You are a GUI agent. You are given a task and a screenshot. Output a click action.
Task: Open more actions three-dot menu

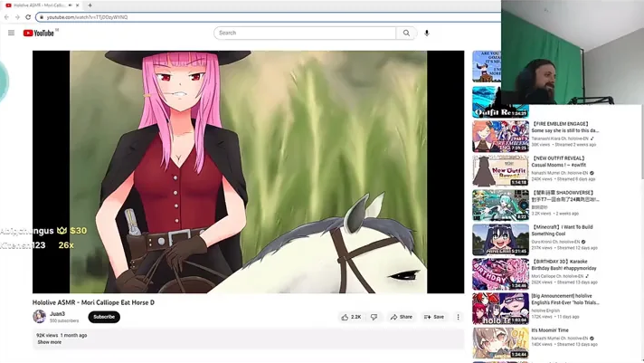pyautogui.click(x=459, y=317)
